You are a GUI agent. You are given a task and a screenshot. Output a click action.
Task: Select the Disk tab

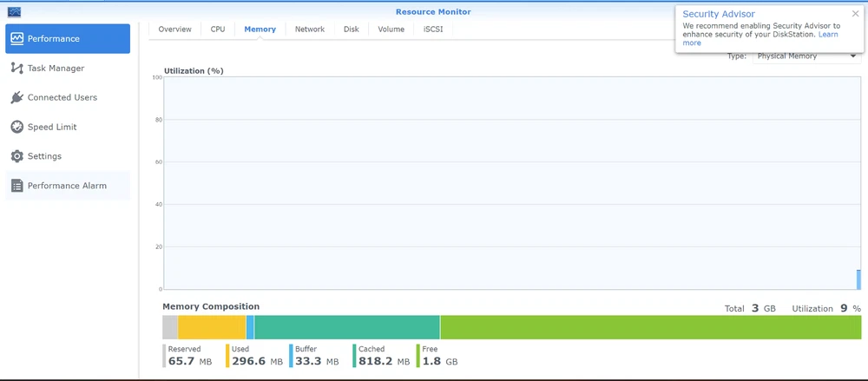352,30
